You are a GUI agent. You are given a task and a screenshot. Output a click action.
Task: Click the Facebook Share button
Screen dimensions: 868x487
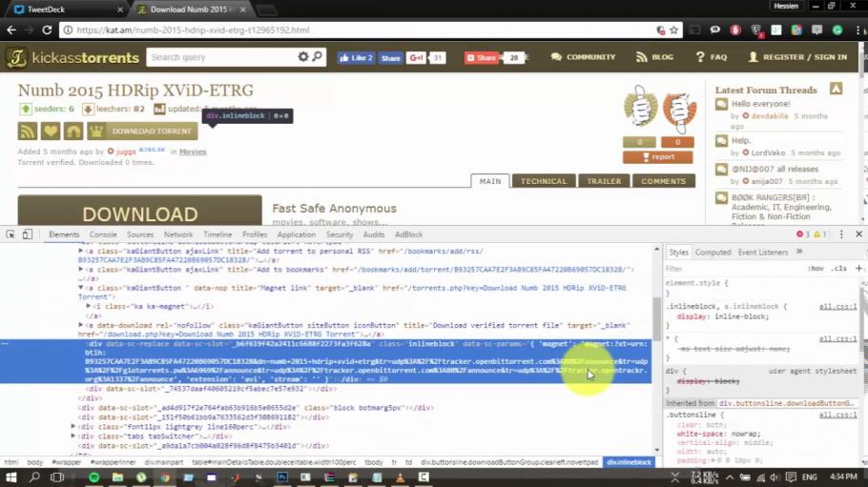(390, 57)
